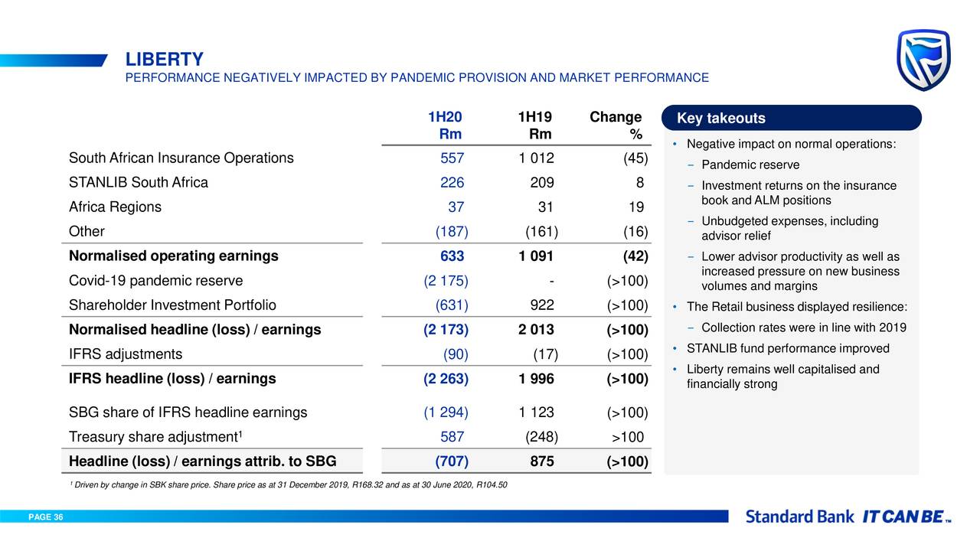Click the blue footer bar segment
This screenshot has width=980, height=551.
360,517
